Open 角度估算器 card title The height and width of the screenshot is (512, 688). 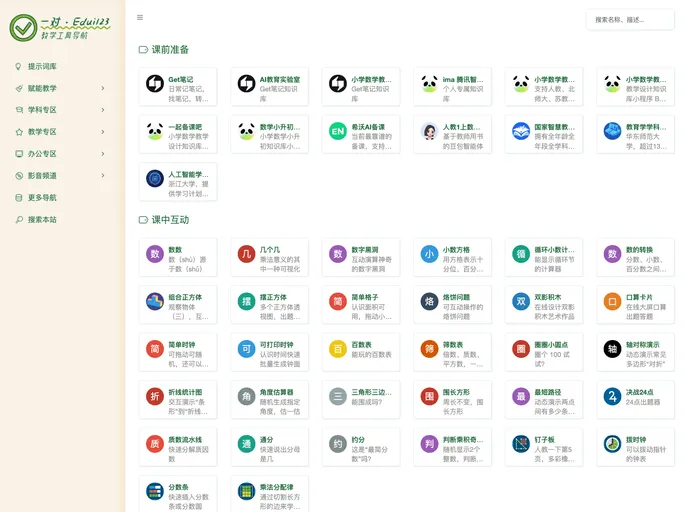click(x=276, y=392)
